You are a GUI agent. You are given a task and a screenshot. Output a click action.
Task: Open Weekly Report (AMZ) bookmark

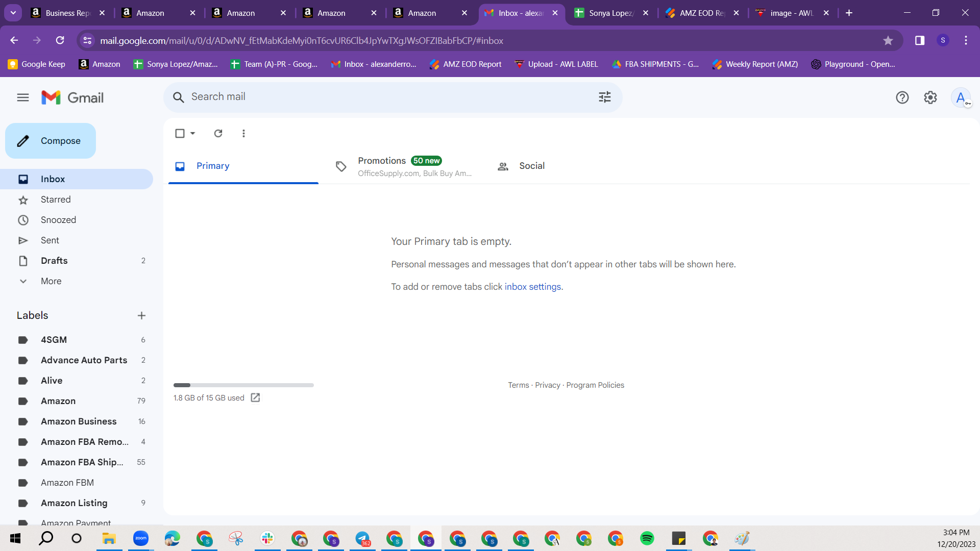(755, 64)
